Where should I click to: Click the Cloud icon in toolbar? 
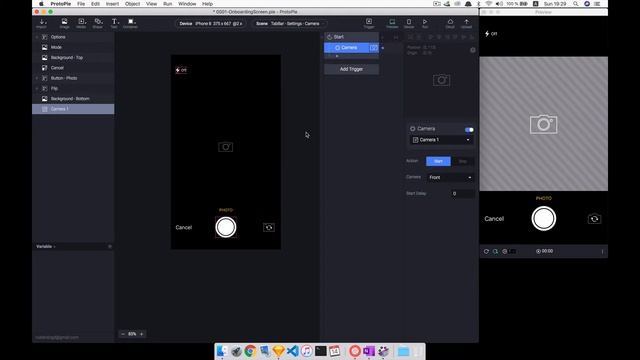[450, 23]
